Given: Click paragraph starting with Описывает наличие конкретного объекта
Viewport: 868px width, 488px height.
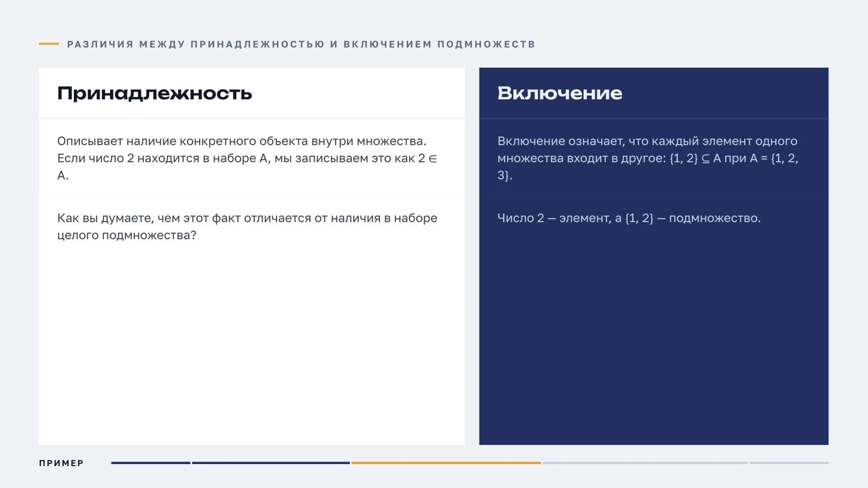Looking at the screenshot, I should pyautogui.click(x=247, y=158).
